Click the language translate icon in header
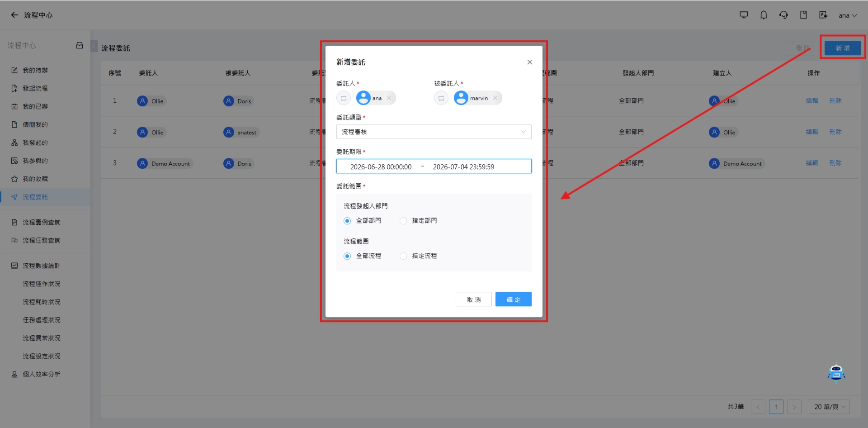The width and height of the screenshot is (868, 428). pyautogui.click(x=823, y=15)
